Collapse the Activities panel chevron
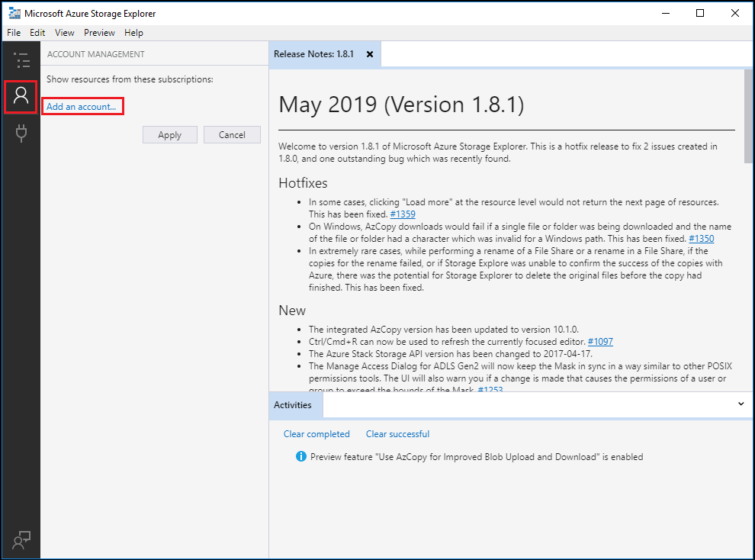 point(741,404)
